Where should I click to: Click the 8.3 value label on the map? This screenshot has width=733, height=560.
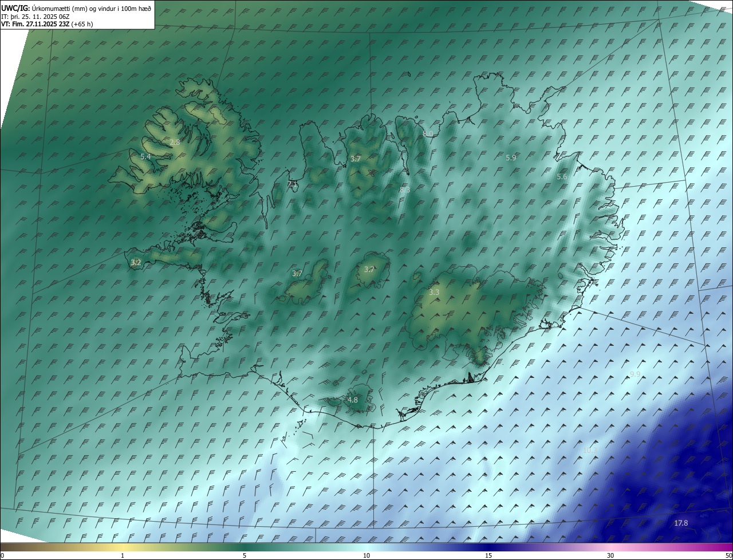[x=405, y=190]
